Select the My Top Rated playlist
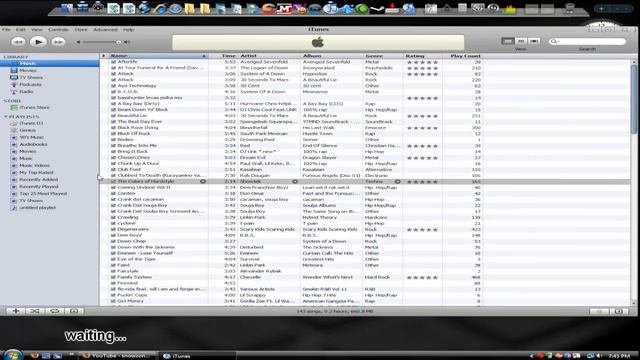640x360 pixels. click(36, 172)
